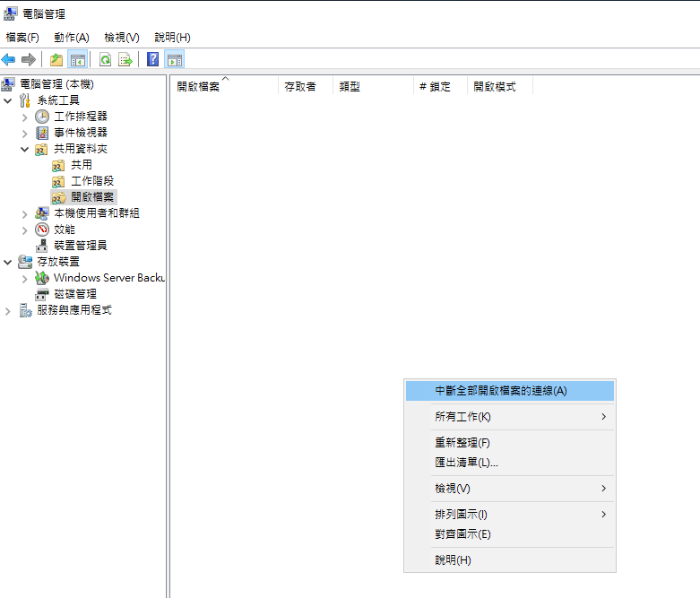Screen dimensions: 700x598
Task: Click the 事件檢視器 icon
Action: coord(42,133)
